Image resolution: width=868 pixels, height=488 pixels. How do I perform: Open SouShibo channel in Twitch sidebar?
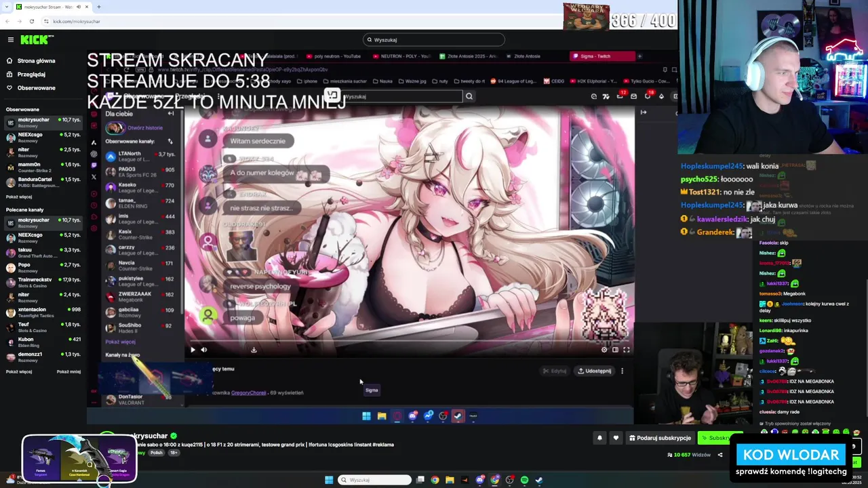pos(140,328)
